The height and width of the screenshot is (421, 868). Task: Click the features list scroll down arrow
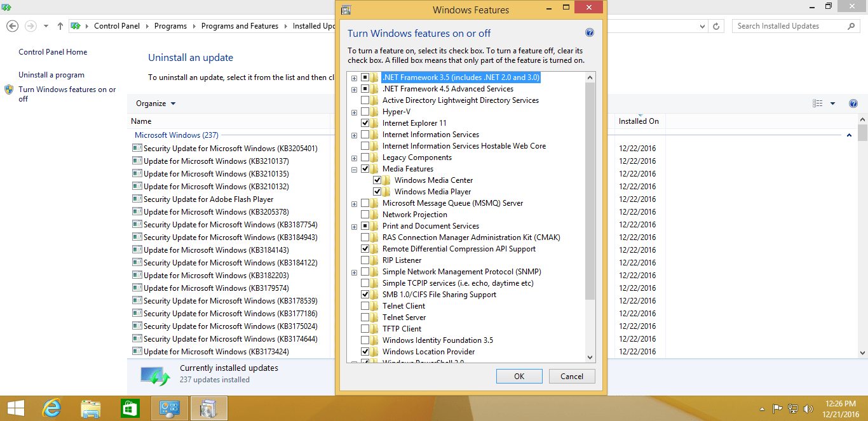tap(590, 358)
